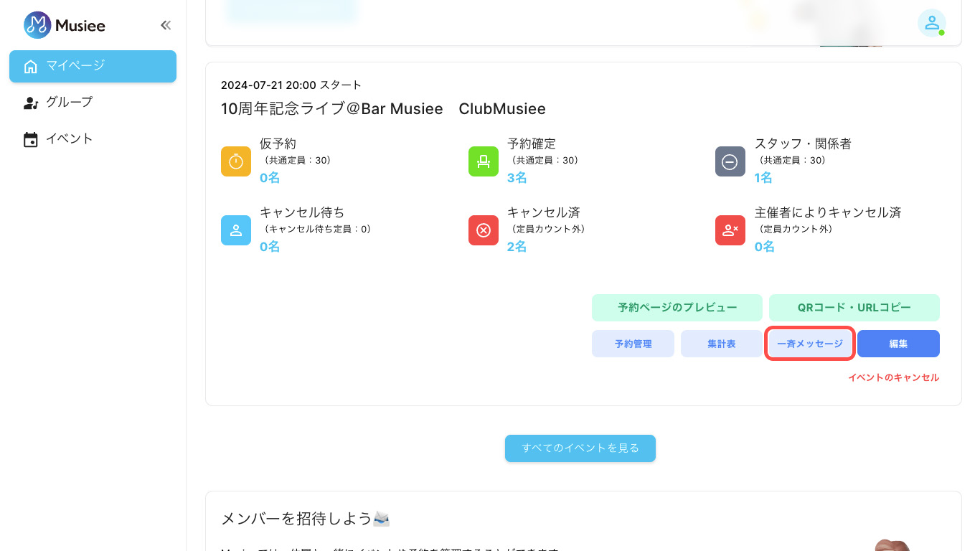Open 予約ページのプレビュー

tap(677, 307)
